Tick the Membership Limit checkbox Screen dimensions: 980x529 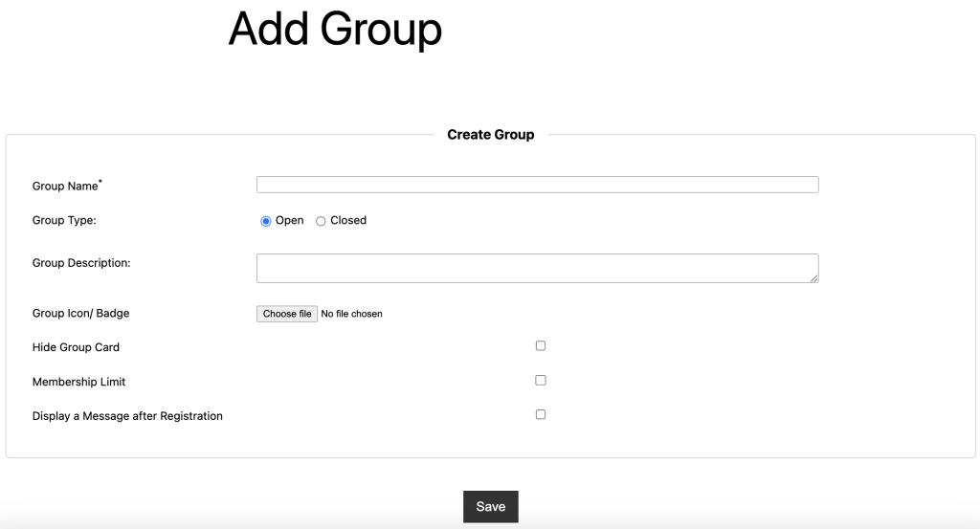coord(541,381)
